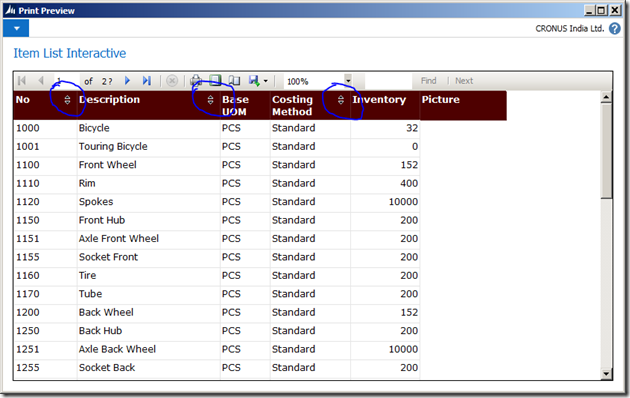
Task: Click the Socket Front cell
Action: pos(149,258)
